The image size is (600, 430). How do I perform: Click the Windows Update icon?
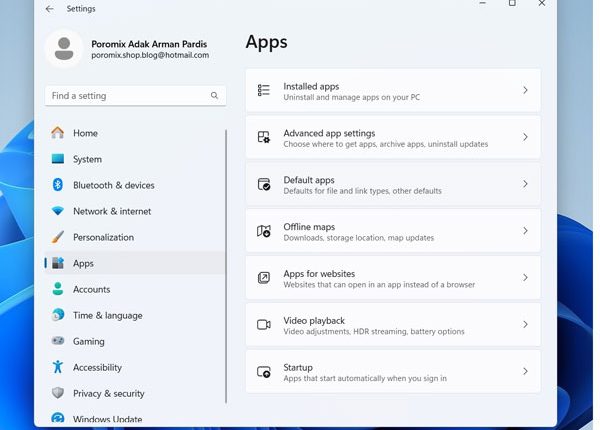58,418
